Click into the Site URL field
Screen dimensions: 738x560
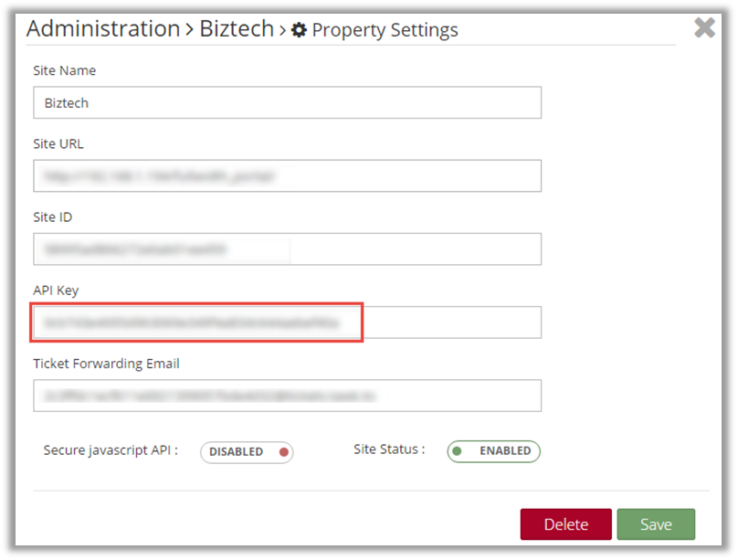pyautogui.click(x=287, y=175)
